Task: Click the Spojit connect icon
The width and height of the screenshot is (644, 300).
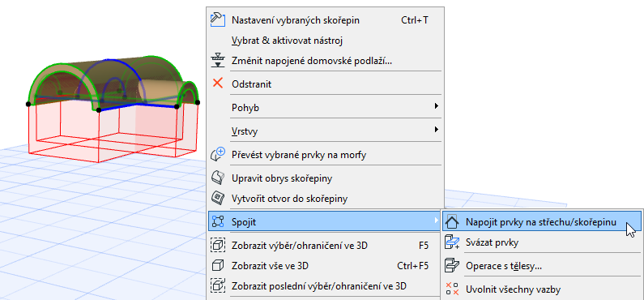Action: pos(217,222)
